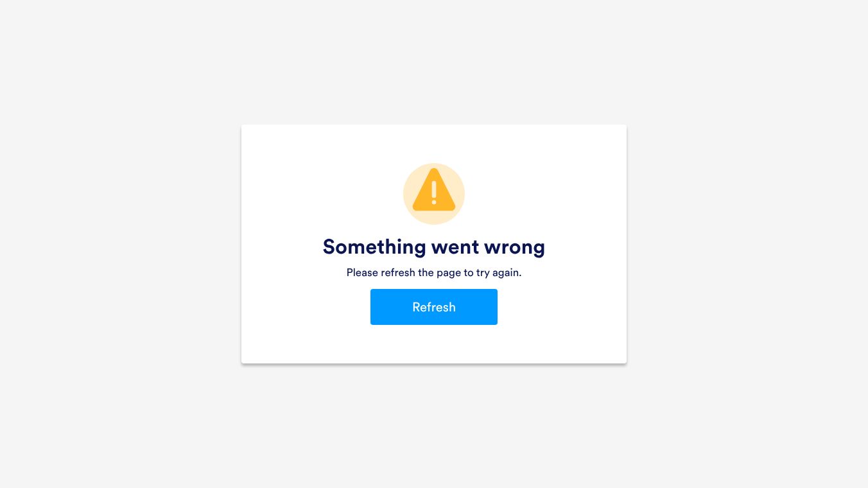Click the word 'page' in the subtitle

tap(449, 274)
